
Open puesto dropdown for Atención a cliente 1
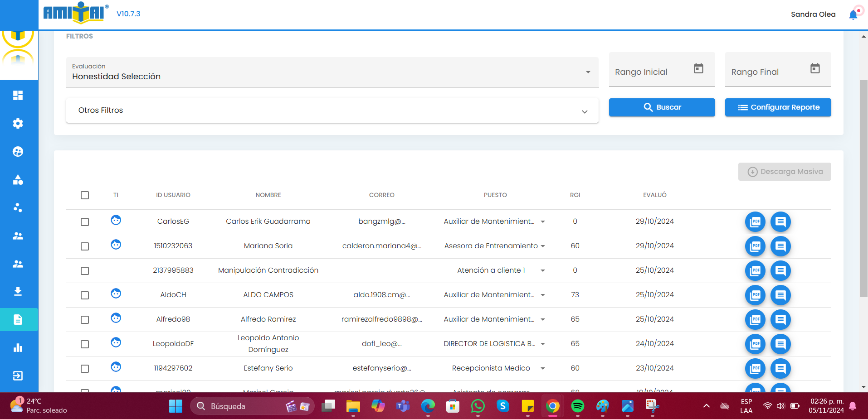pos(543,270)
